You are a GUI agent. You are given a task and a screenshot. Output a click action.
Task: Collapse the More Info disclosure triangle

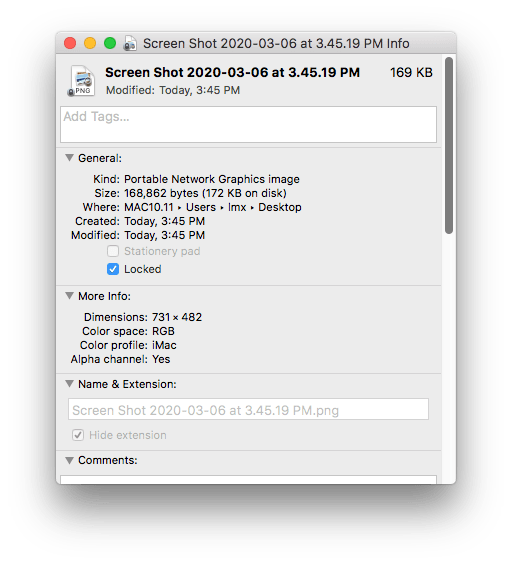click(x=69, y=296)
